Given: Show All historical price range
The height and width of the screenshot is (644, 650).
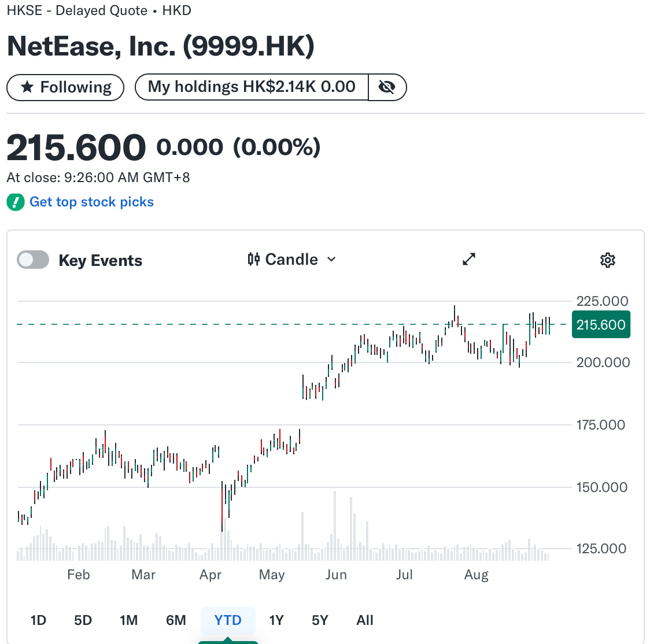Looking at the screenshot, I should [x=365, y=620].
